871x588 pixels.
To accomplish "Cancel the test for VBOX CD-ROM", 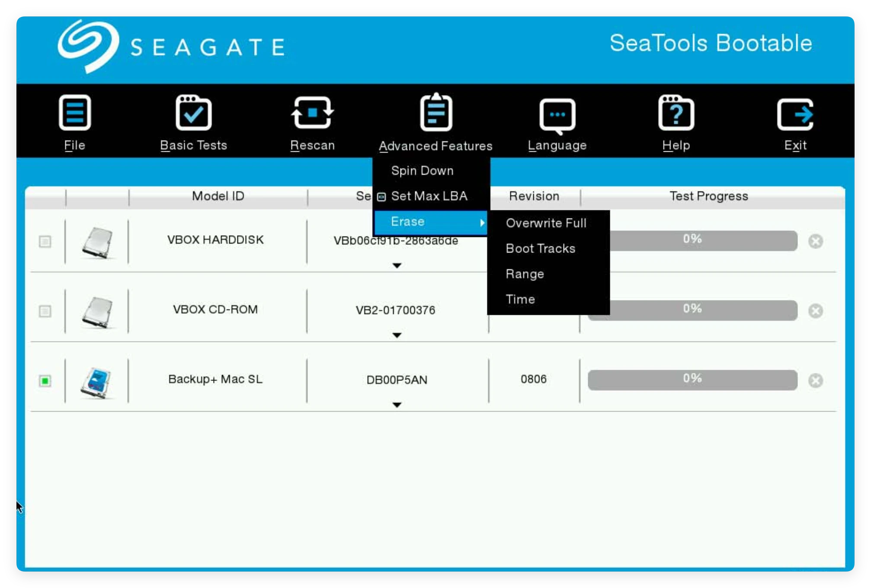I will coord(816,310).
